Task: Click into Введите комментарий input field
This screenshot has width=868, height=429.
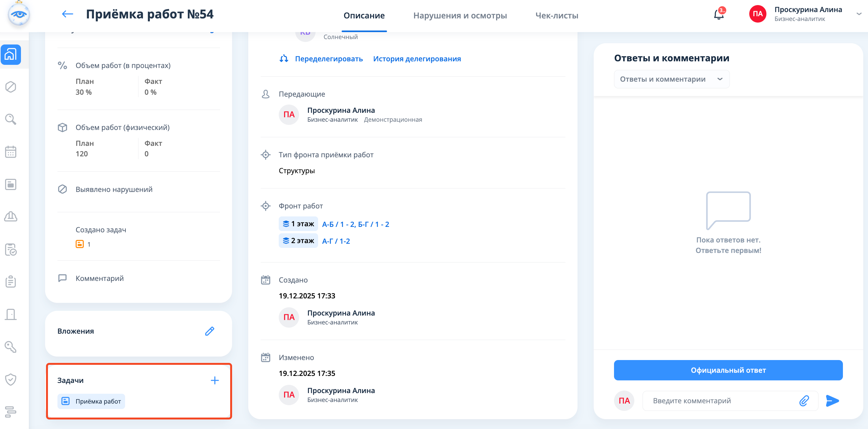Action: click(x=721, y=401)
